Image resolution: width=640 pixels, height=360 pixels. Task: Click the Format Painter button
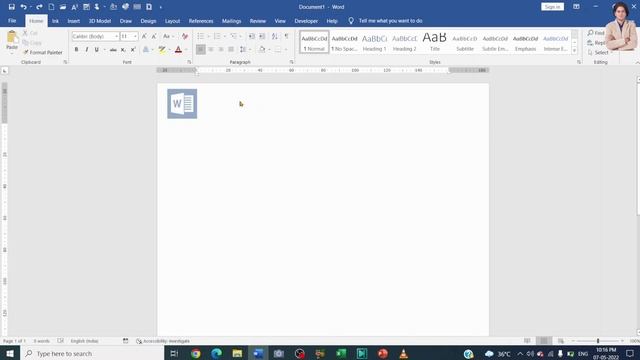[43, 52]
